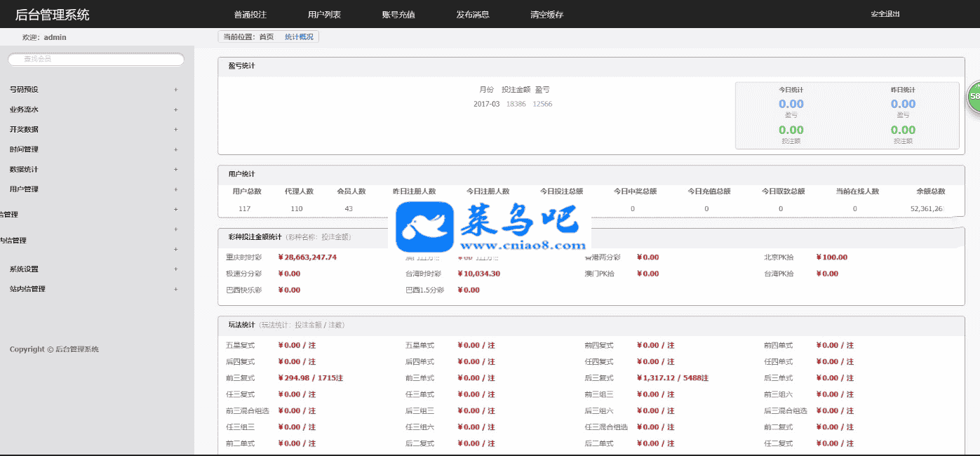Expand the 开奖数据 plus icon
This screenshot has width=980, height=456.
tap(175, 130)
